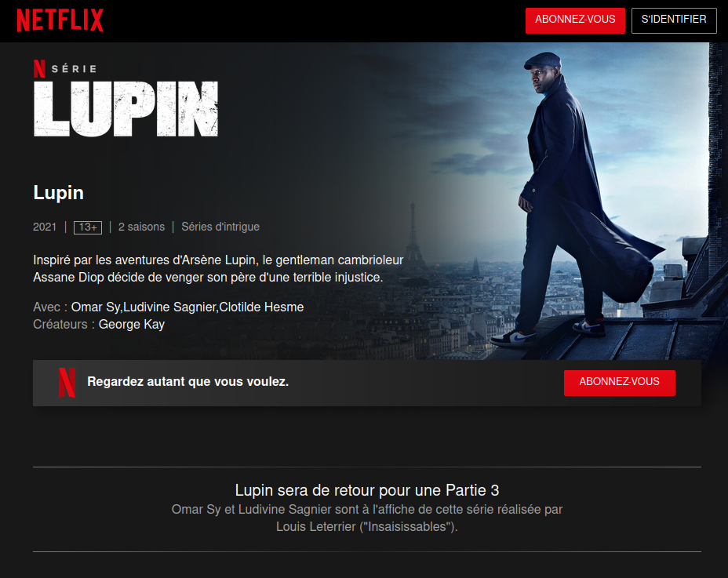Select cast member Ludivine Sagnier
Screen dimensions: 728x578
[170, 307]
